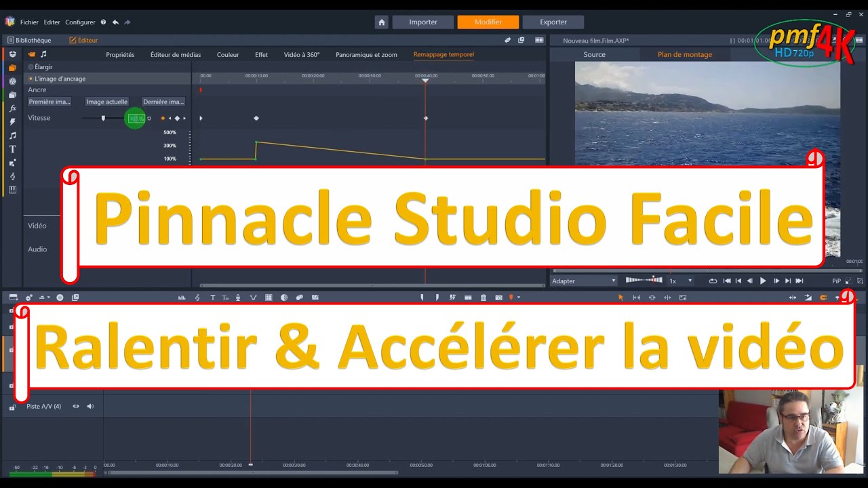Viewport: 868px width, 488px height.
Task: Toggle visibility eye on Piste A/V (4)
Action: pos(76,407)
